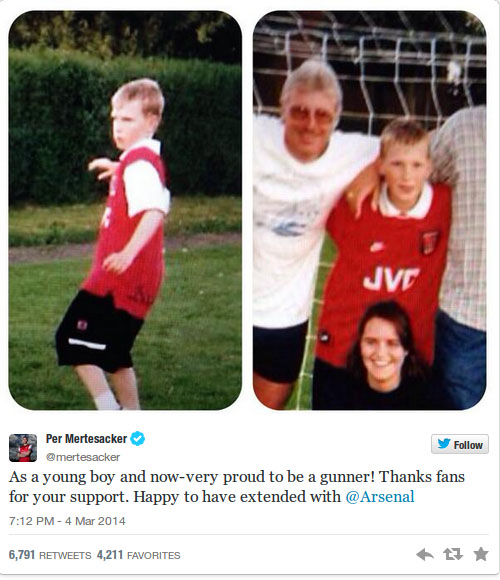Open Per Mertesacker's profile avatar
Image resolution: width=500 pixels, height=580 pixels.
(23, 448)
